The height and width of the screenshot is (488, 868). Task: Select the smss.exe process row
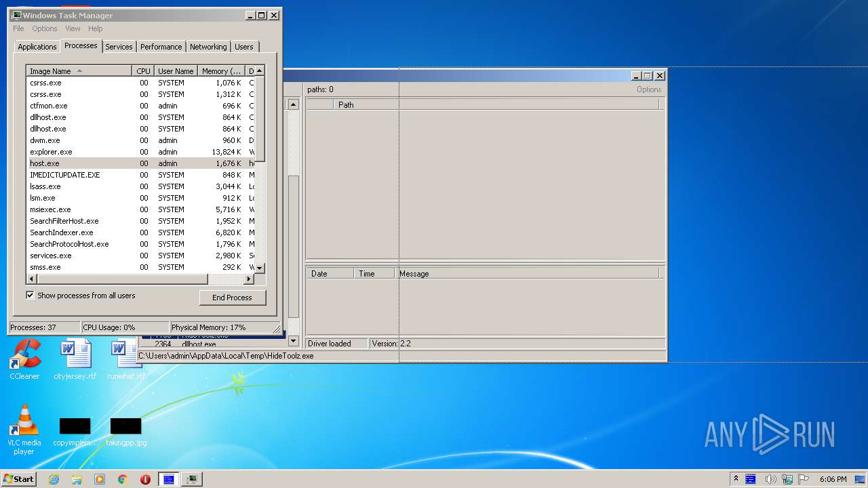click(140, 267)
